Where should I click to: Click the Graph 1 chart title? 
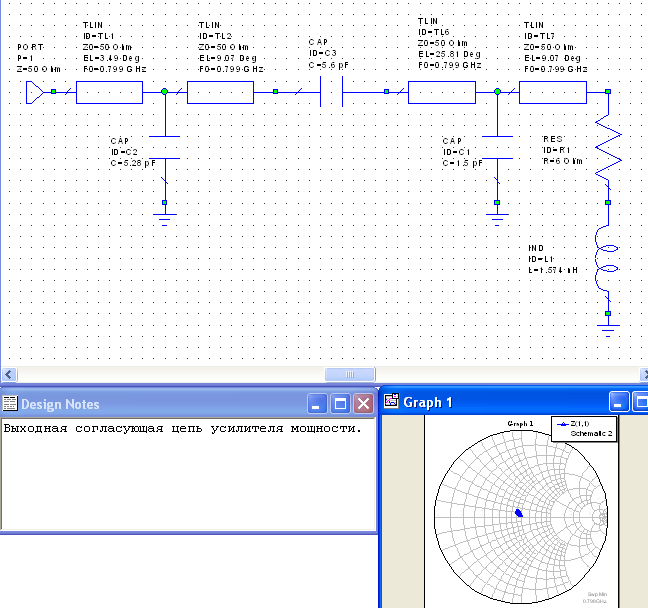[x=520, y=424]
